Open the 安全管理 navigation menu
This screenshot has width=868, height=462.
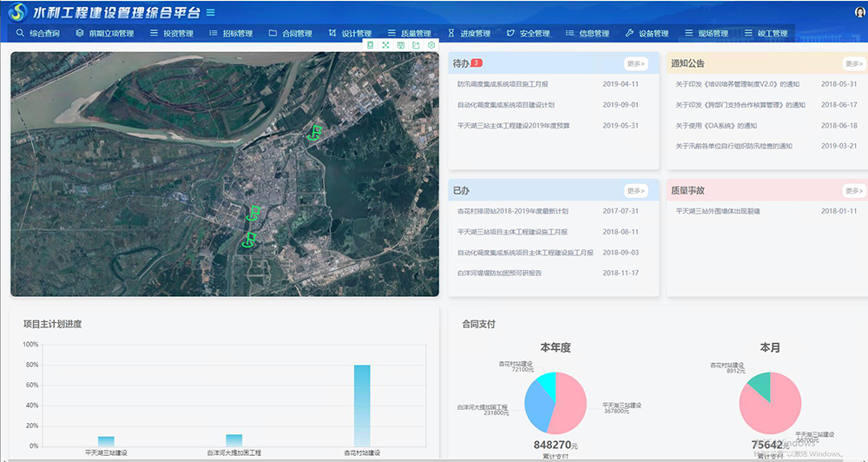pos(528,34)
